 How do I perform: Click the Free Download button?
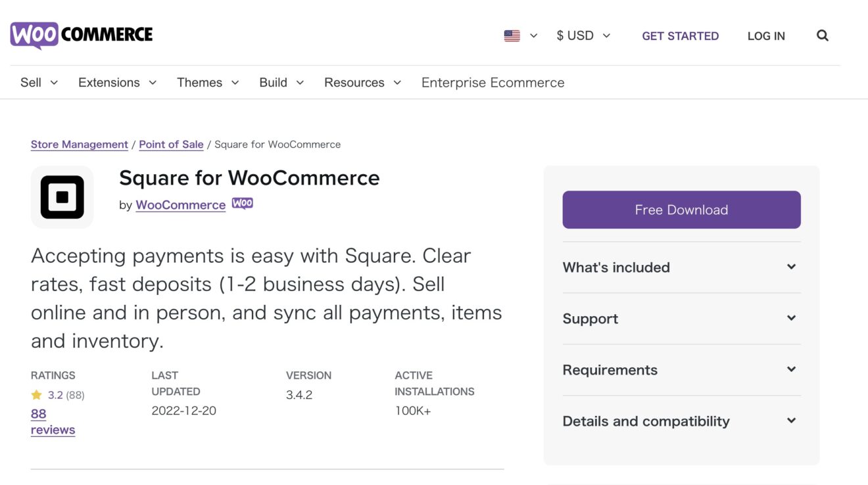pyautogui.click(x=681, y=209)
